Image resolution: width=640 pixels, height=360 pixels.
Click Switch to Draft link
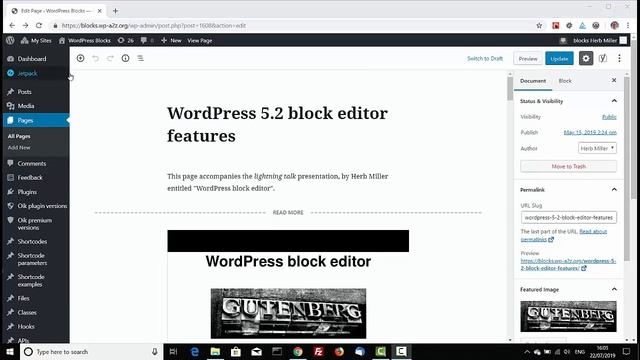[485, 58]
